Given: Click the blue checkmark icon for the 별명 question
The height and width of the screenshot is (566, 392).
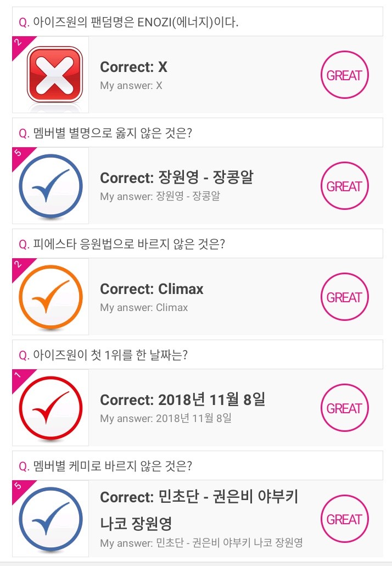Looking at the screenshot, I should coord(51,186).
